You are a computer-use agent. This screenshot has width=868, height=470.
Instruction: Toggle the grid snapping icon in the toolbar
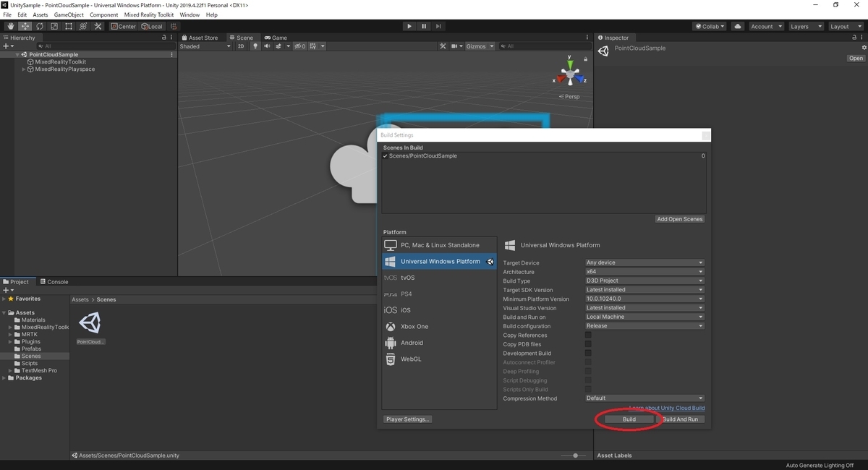pos(174,26)
